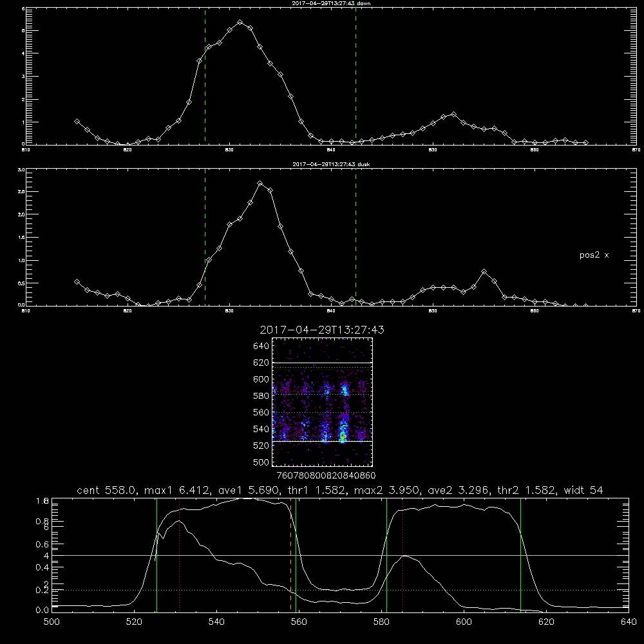Click the highest diamond marker in the top plot

pyautogui.click(x=240, y=22)
